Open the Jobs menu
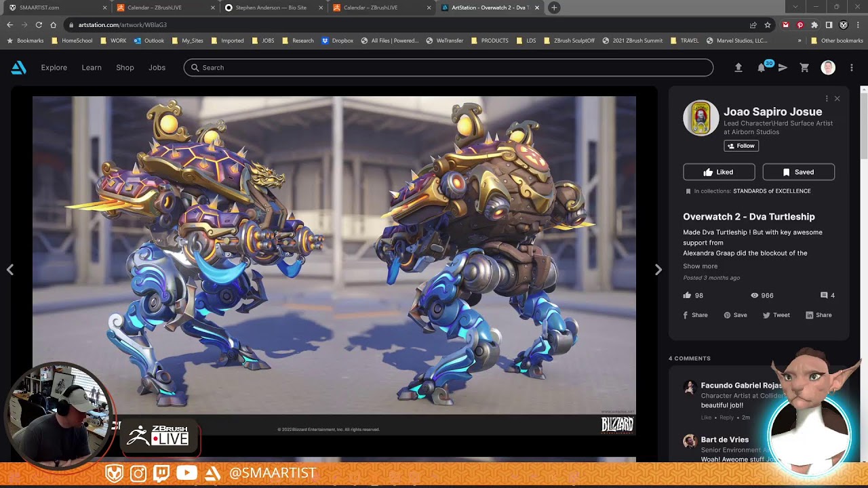 (x=157, y=68)
